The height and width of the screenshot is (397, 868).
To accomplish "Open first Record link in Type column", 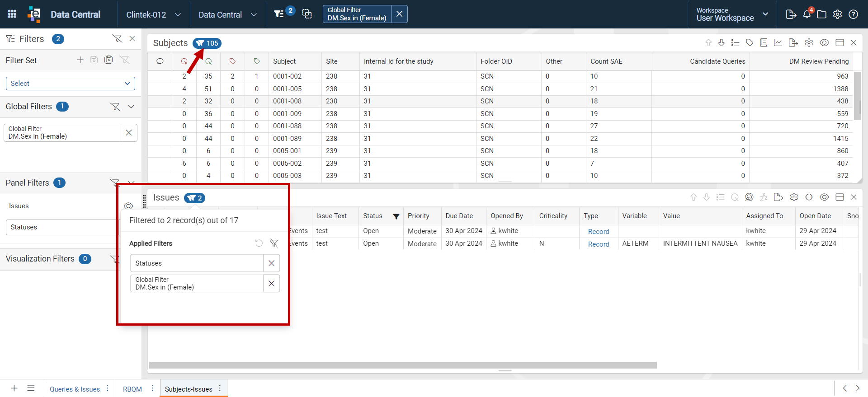I will pyautogui.click(x=599, y=231).
